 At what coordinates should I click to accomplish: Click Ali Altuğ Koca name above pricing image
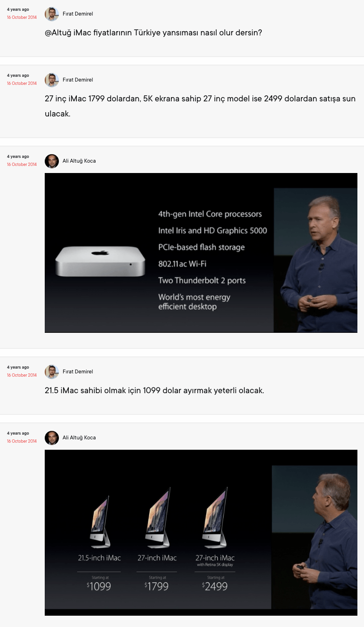[79, 438]
